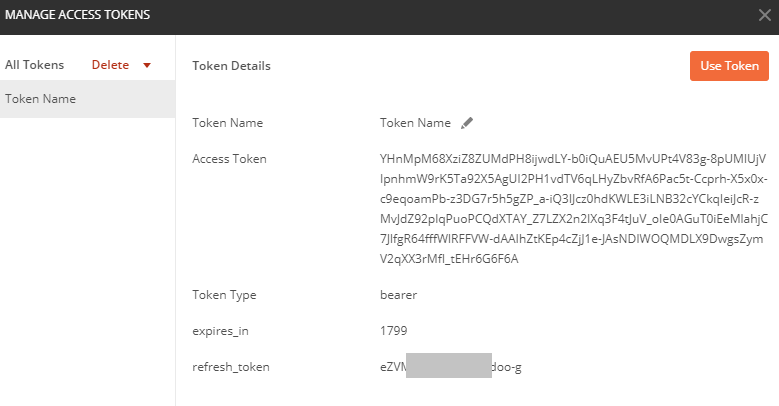The width and height of the screenshot is (779, 406).
Task: Click the expires_in value 1799
Action: pyautogui.click(x=393, y=331)
